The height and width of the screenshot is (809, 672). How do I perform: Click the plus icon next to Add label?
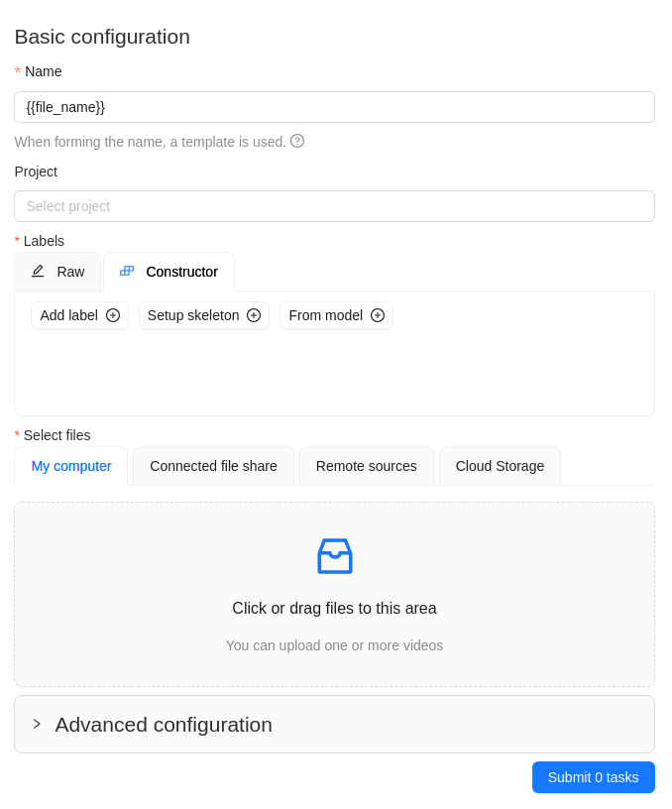pyautogui.click(x=113, y=315)
